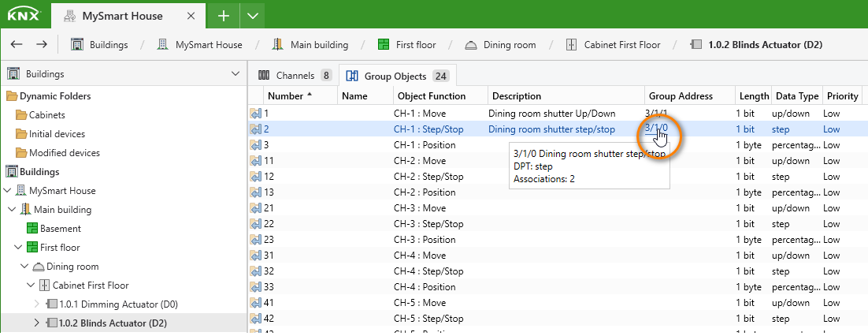
Task: Open Main building breadcrumb
Action: click(x=310, y=45)
